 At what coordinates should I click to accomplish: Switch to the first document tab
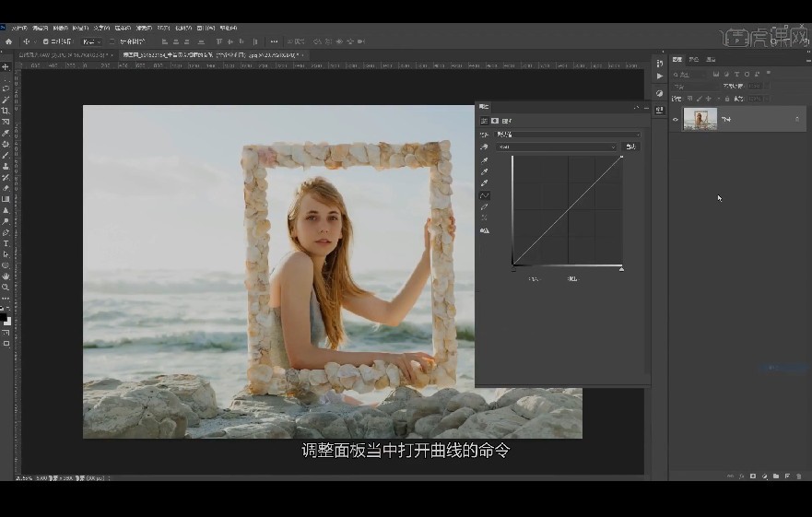click(62, 55)
